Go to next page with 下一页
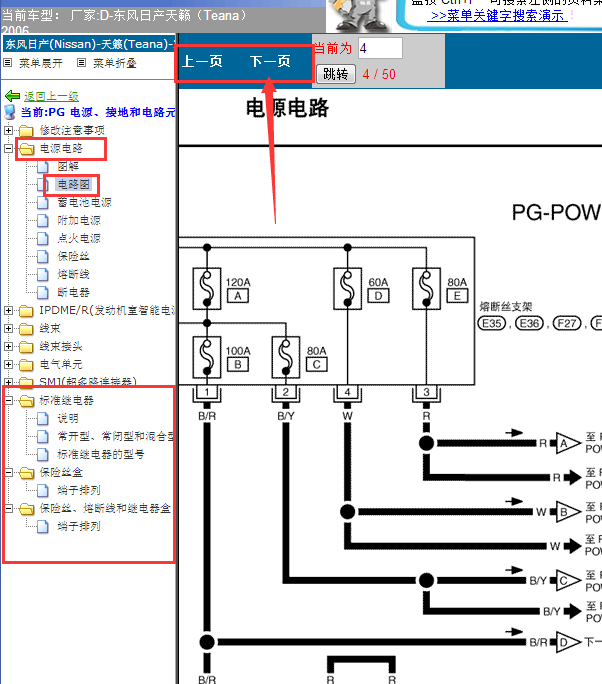602x684 pixels. [270, 61]
